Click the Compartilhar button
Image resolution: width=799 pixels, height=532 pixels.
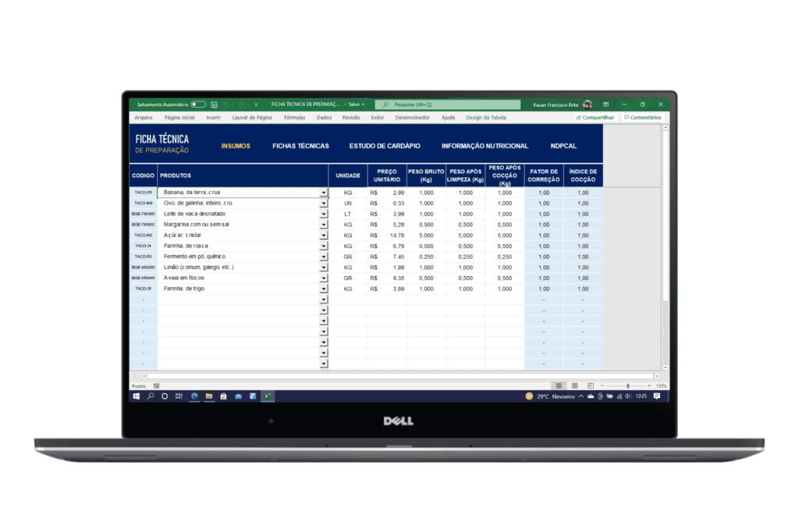(x=595, y=118)
